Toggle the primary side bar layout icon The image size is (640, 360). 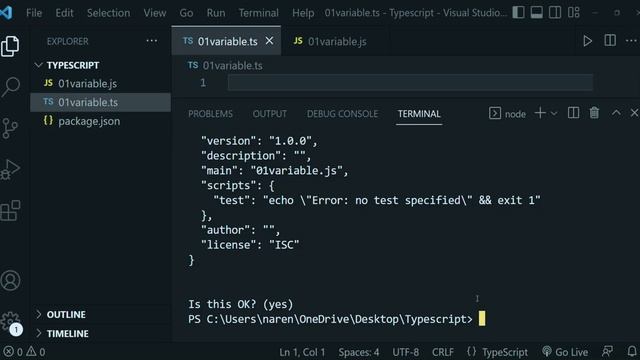point(518,13)
